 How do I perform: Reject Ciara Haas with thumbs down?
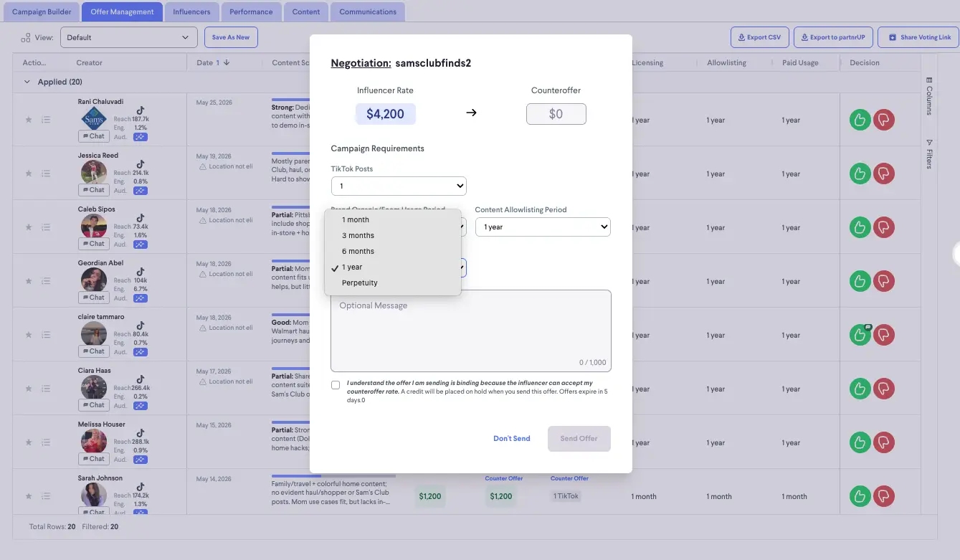[x=883, y=389]
